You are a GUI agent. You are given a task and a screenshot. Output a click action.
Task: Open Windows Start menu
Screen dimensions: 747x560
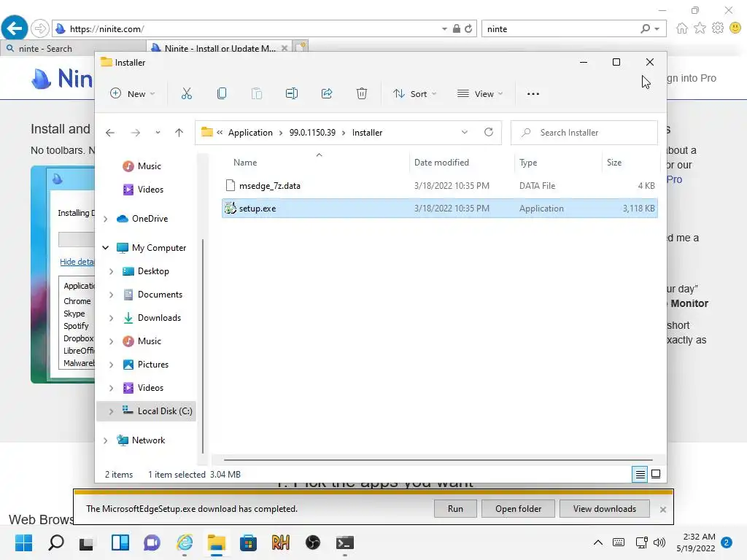point(23,542)
